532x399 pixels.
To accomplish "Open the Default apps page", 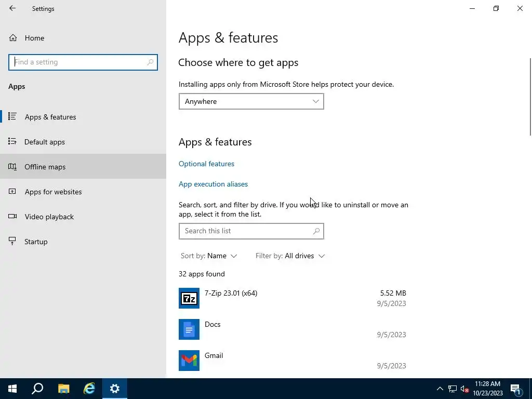I will coord(83,142).
